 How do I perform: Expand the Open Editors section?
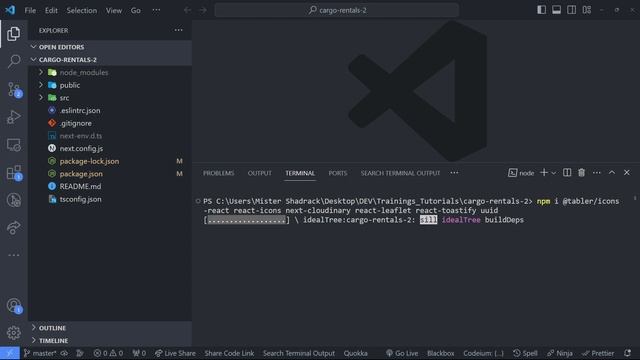pos(110,47)
